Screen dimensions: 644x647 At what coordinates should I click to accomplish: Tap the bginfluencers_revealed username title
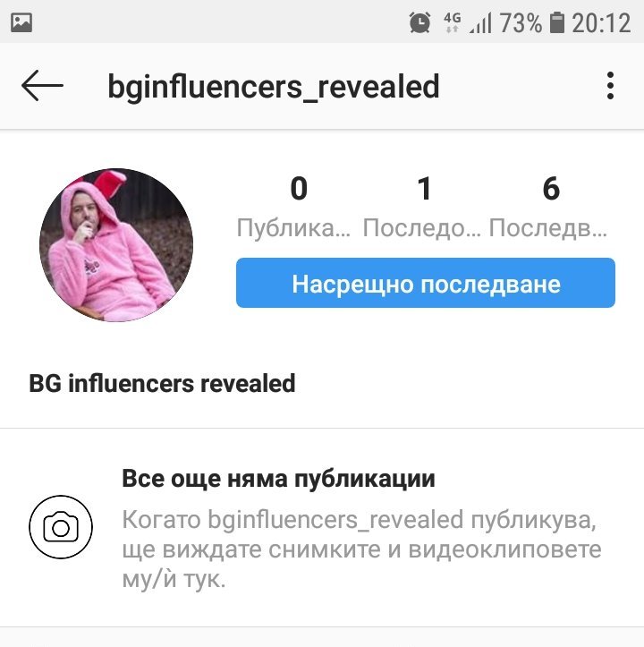tap(274, 86)
